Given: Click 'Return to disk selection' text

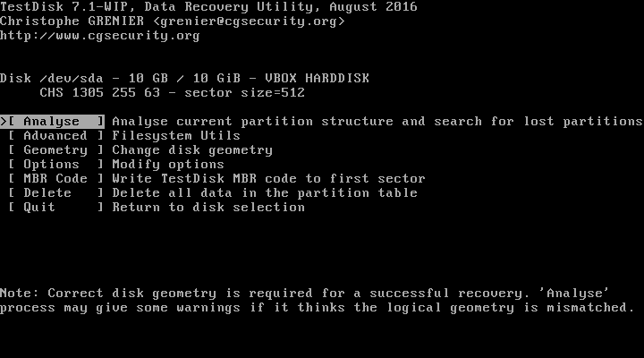Looking at the screenshot, I should (x=208, y=207).
